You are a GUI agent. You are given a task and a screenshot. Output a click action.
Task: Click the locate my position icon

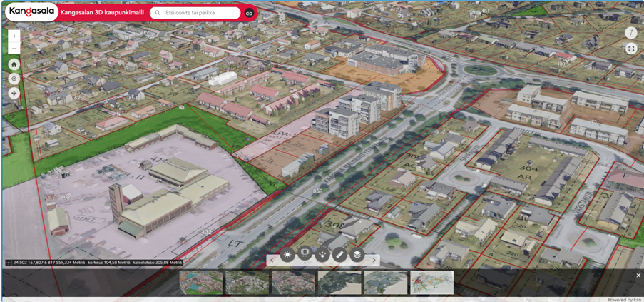point(14,79)
